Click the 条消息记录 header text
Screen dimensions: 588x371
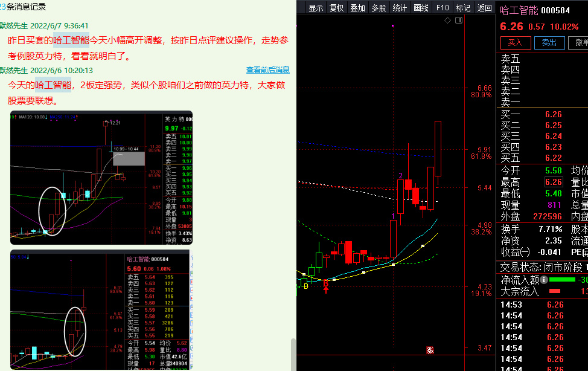pos(26,7)
